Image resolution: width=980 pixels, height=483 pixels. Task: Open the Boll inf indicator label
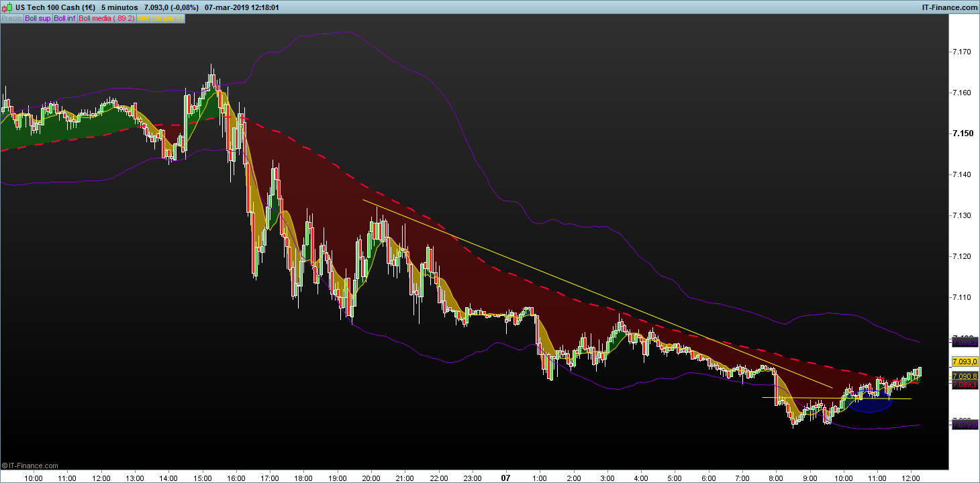click(65, 19)
